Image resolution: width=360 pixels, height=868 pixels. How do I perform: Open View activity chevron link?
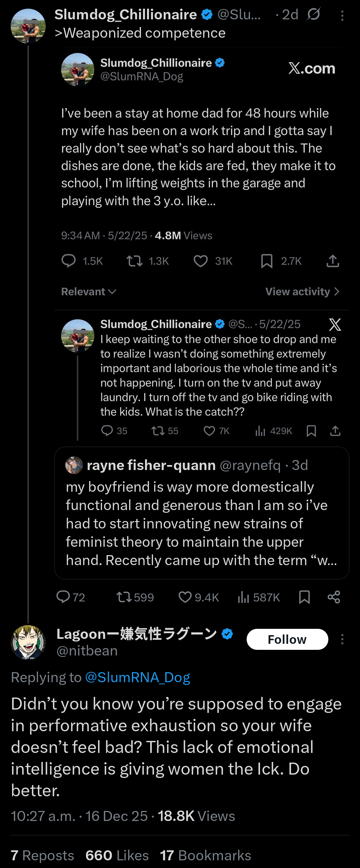(x=302, y=292)
